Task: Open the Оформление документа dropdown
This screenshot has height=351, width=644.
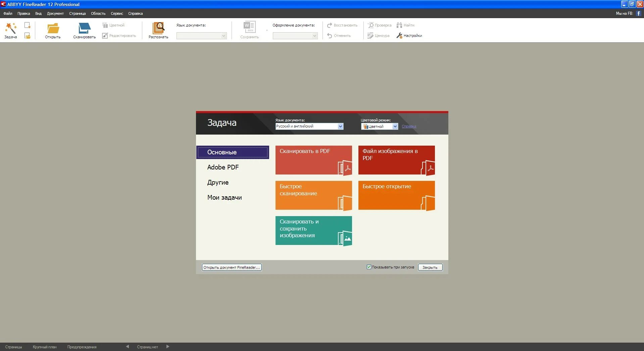Action: point(295,36)
